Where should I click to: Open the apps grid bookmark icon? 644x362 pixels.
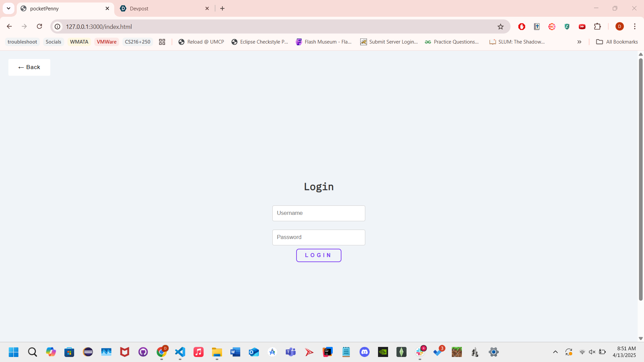(x=162, y=42)
